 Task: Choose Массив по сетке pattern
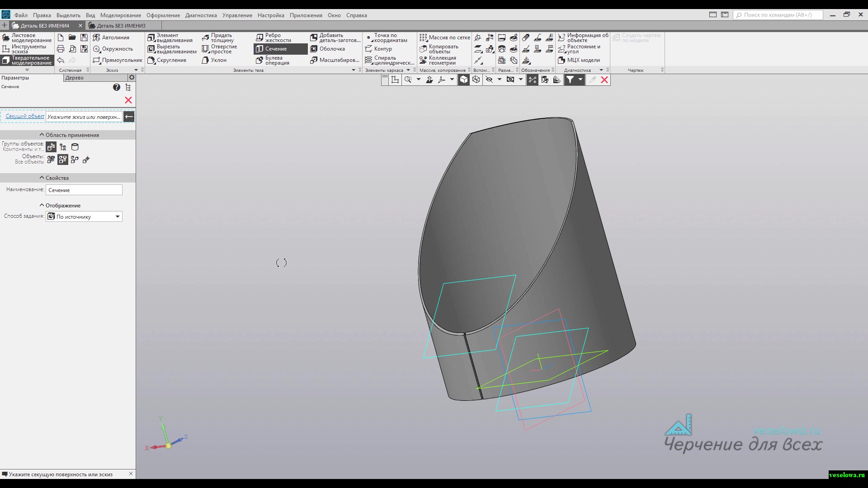point(445,38)
